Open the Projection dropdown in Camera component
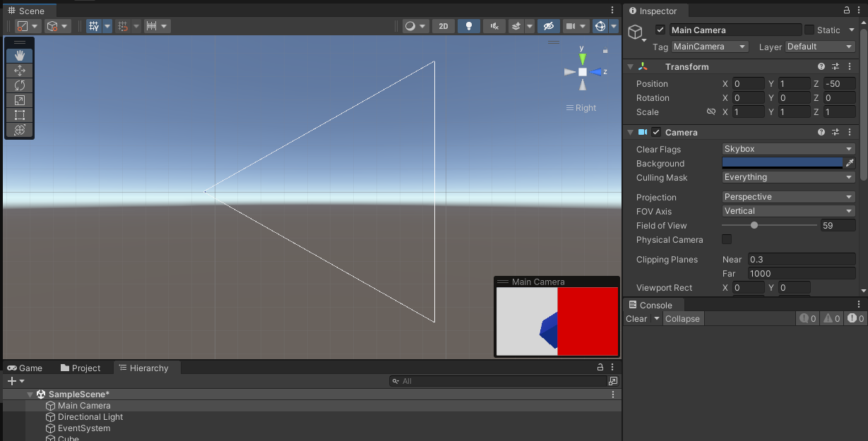The image size is (868, 441). [787, 197]
